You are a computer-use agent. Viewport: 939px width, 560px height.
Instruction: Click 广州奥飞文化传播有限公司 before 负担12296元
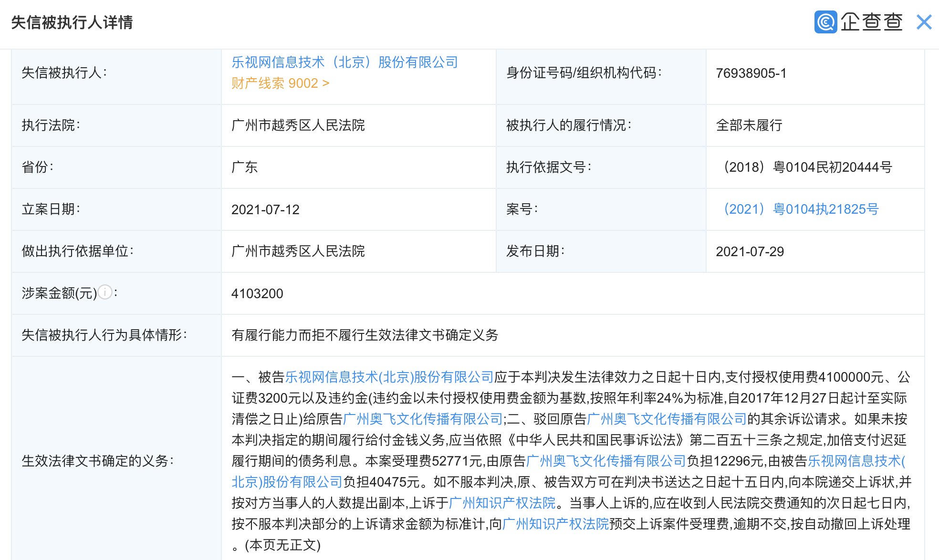[606, 461]
